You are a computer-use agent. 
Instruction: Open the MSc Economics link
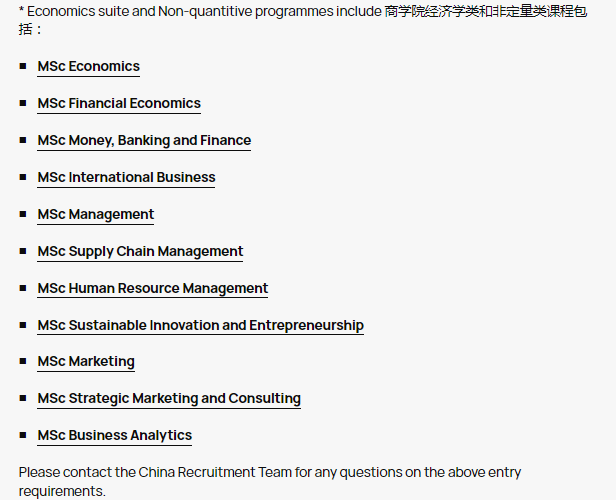[x=88, y=67]
